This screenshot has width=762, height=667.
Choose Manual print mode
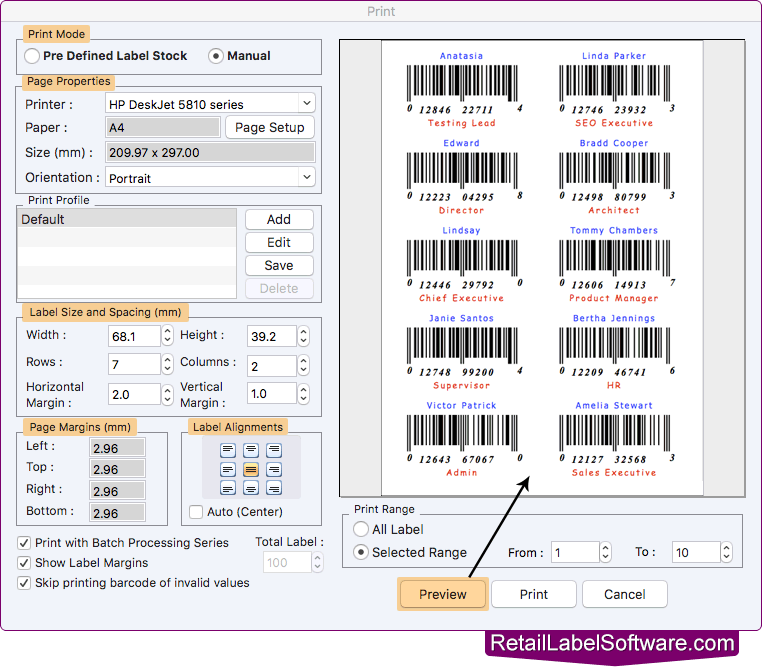coord(216,56)
